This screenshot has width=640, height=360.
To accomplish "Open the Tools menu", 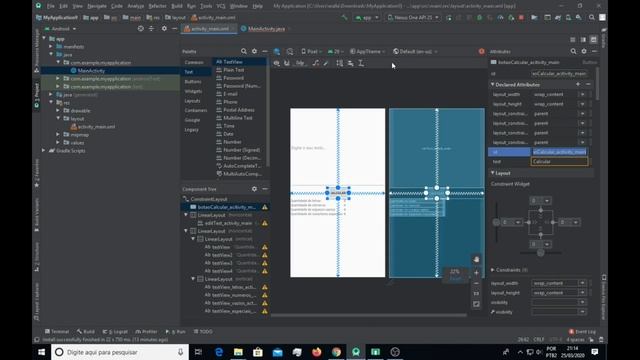I will coord(206,6).
